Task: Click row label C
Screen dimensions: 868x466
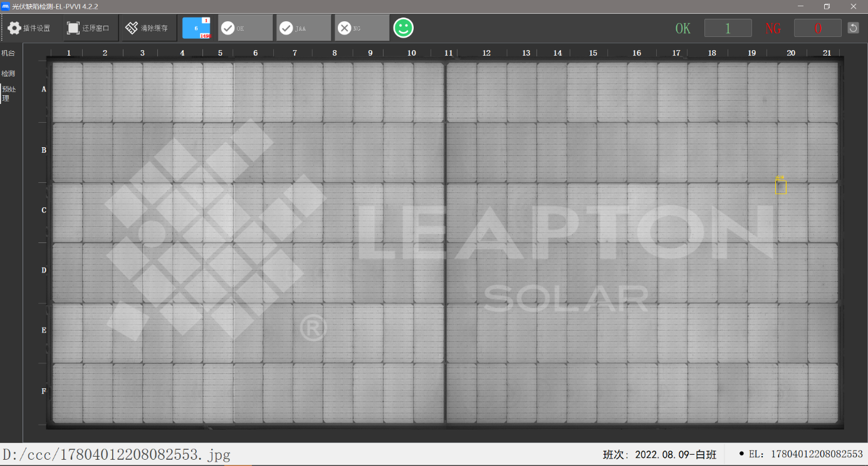Action: tap(44, 210)
